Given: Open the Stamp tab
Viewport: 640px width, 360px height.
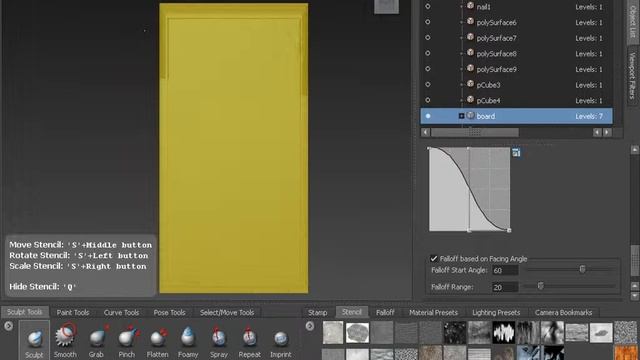Looking at the screenshot, I should (x=318, y=313).
